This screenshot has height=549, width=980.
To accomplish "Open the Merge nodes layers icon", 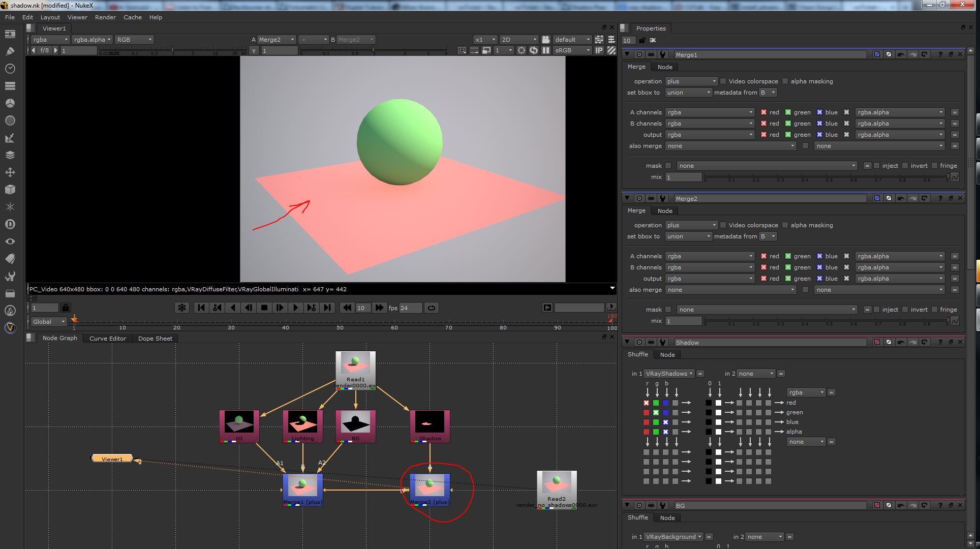I will [10, 155].
